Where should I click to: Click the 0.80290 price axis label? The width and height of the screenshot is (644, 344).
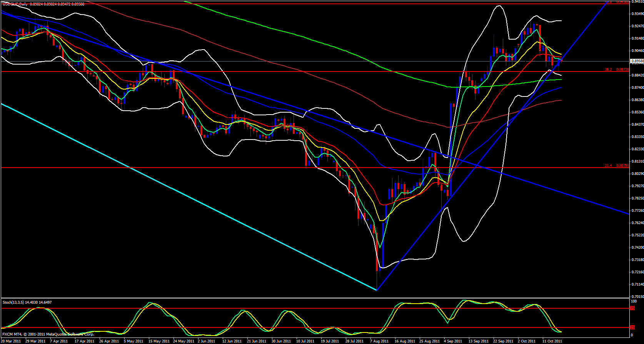pyautogui.click(x=637, y=174)
